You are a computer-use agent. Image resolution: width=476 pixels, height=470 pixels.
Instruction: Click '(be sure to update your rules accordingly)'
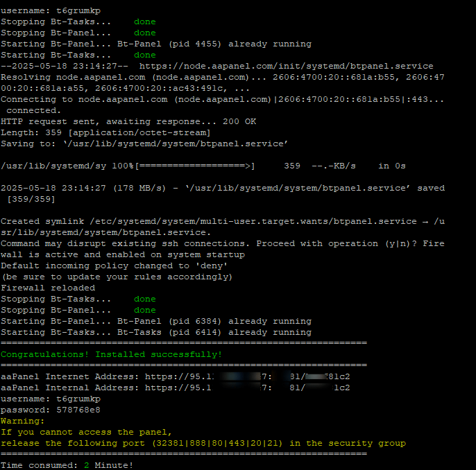[117, 277]
